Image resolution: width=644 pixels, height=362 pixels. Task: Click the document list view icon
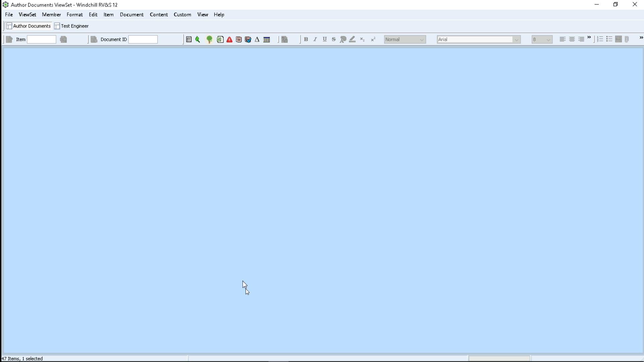coord(189,40)
